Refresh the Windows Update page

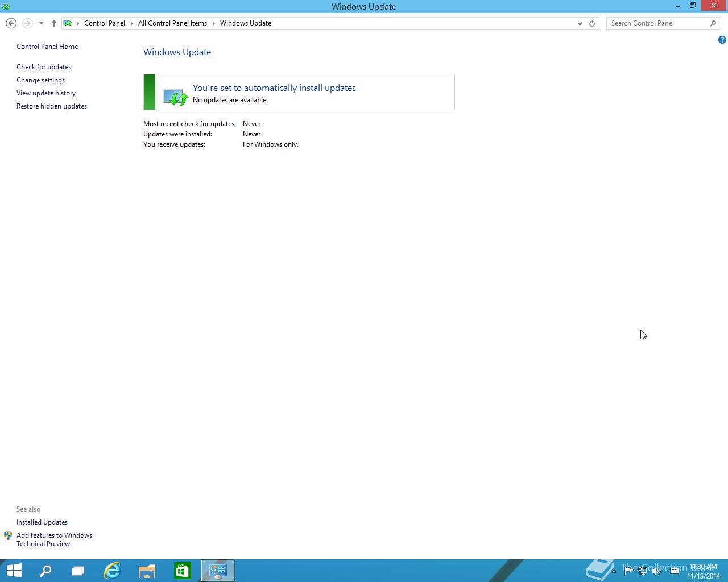[x=592, y=23]
